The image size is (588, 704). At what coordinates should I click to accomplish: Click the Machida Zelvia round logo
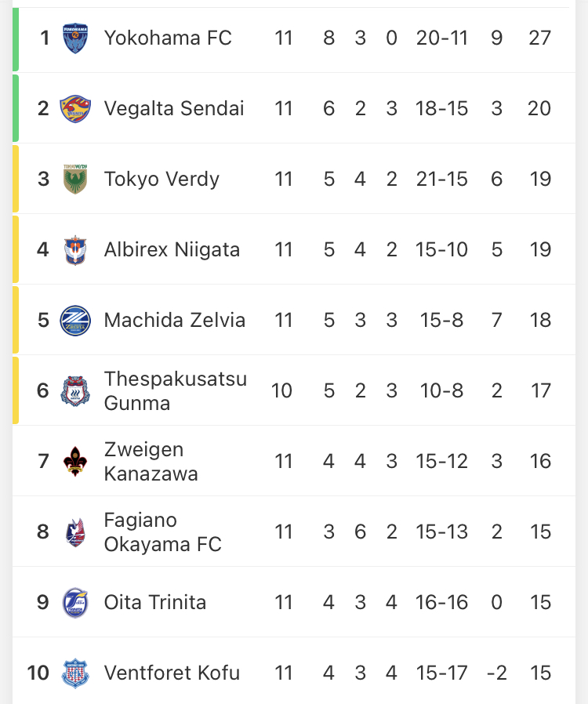[x=75, y=320]
